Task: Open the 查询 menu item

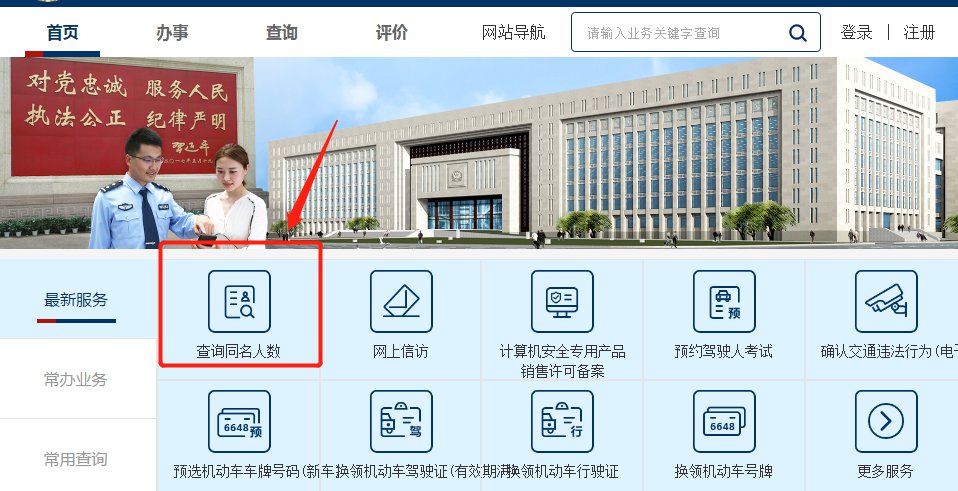Action: coord(282,32)
